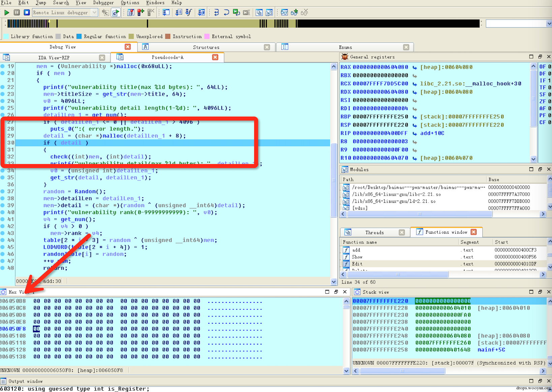Image resolution: width=552 pixels, height=392 pixels.
Task: Click the blue Terminate process button
Action: 27,12
